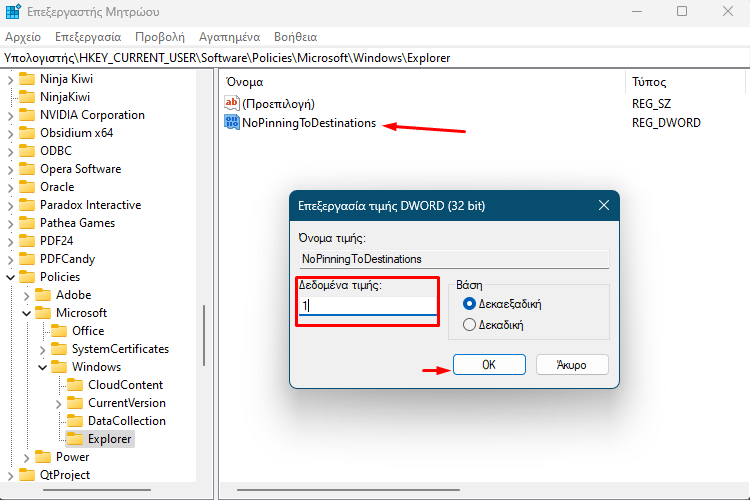Expand the SystemCertificates tree node
The width and height of the screenshot is (750, 500).
tap(43, 350)
